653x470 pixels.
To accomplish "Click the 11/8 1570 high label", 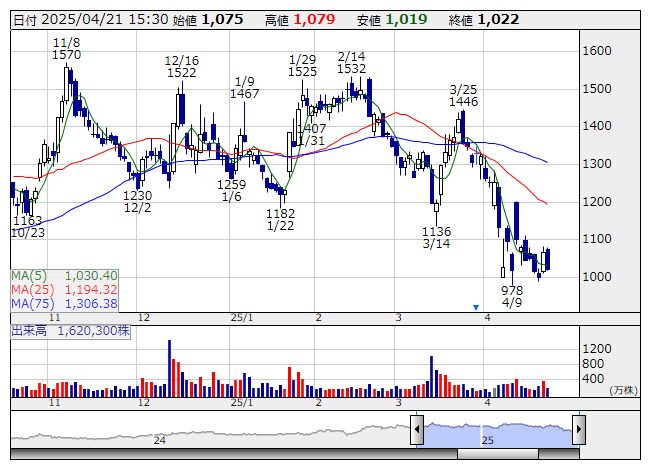I will pos(67,49).
